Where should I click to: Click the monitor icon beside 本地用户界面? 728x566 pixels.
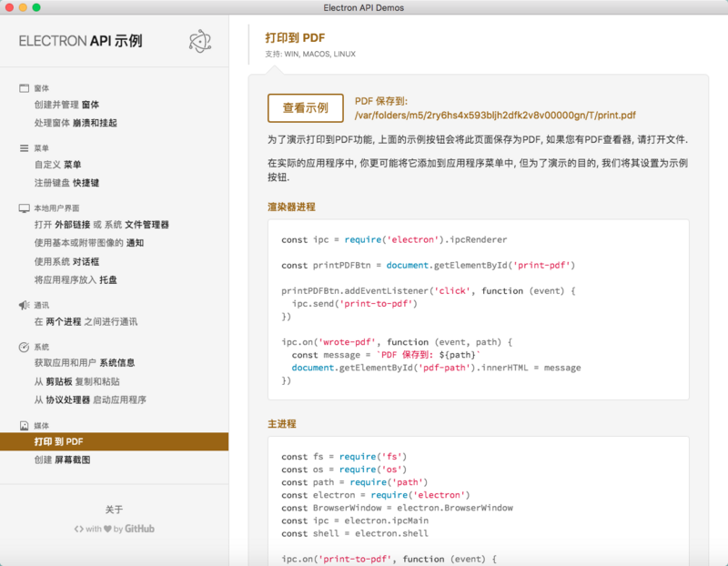click(25, 208)
